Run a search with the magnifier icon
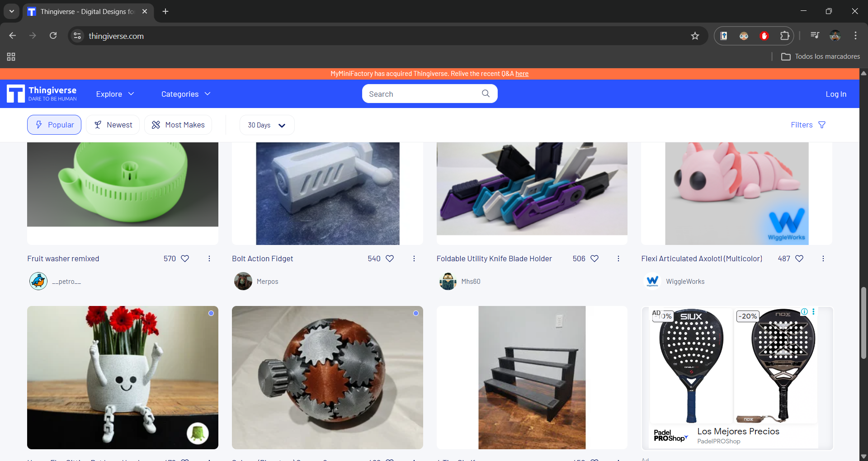The image size is (868, 461). pyautogui.click(x=485, y=94)
